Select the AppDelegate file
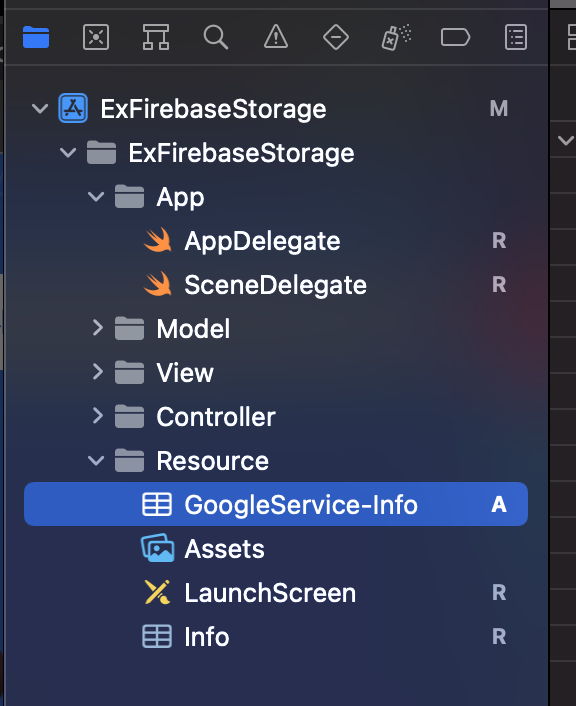 (262, 241)
